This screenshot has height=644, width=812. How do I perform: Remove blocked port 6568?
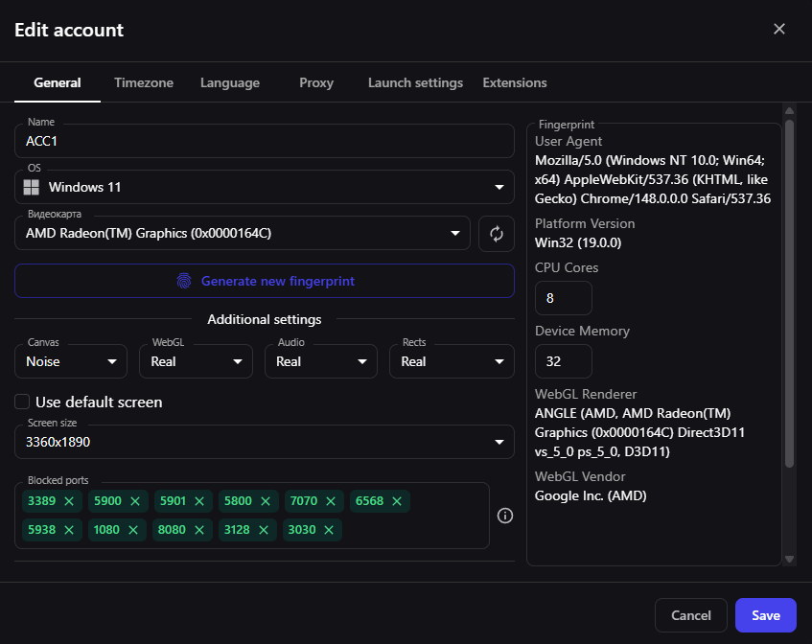click(397, 501)
